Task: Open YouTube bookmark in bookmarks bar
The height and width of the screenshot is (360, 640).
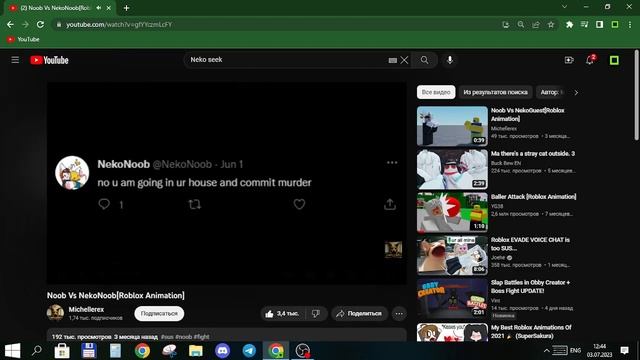Action: [x=23, y=39]
